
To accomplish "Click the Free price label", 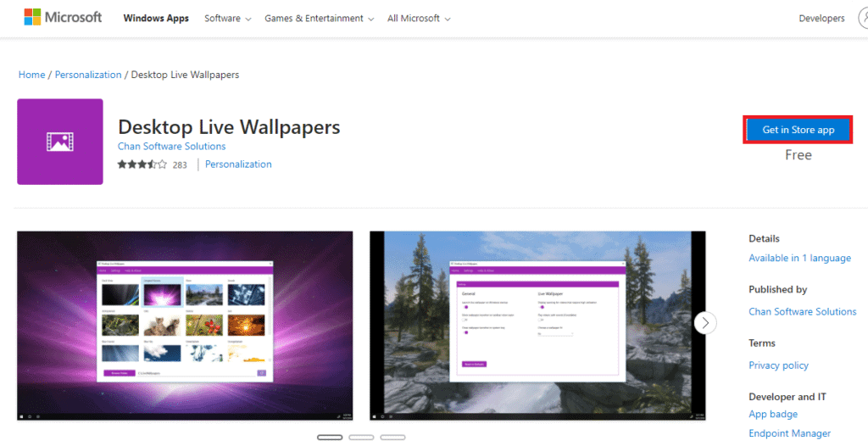I will click(798, 155).
